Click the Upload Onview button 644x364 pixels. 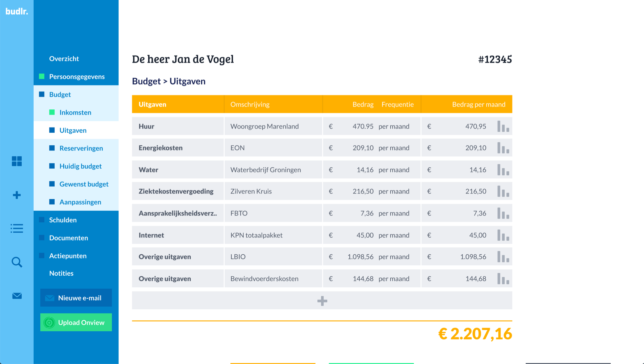(76, 322)
